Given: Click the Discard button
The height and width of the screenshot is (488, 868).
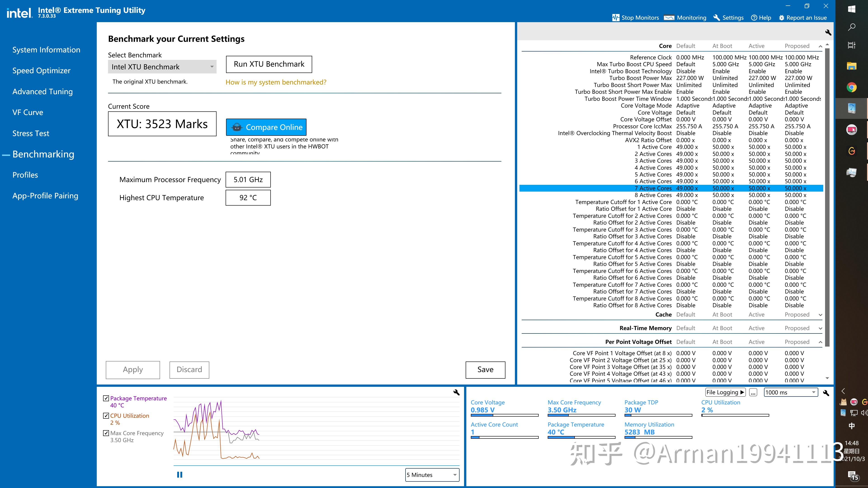Looking at the screenshot, I should point(189,370).
